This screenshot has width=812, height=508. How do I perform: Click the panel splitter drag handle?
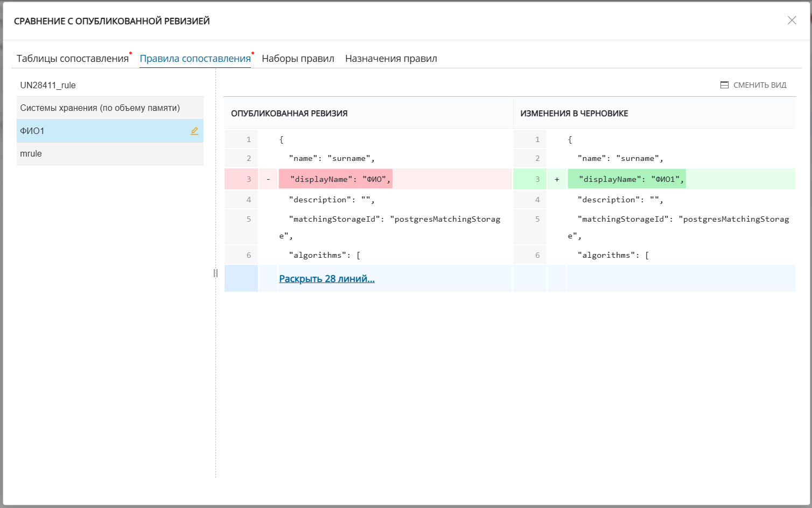[215, 273]
